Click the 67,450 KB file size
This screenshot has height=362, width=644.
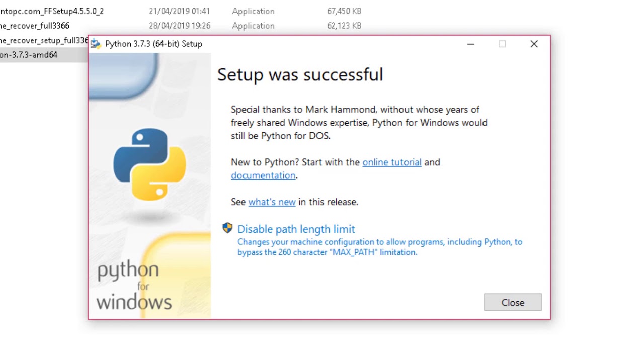344,11
